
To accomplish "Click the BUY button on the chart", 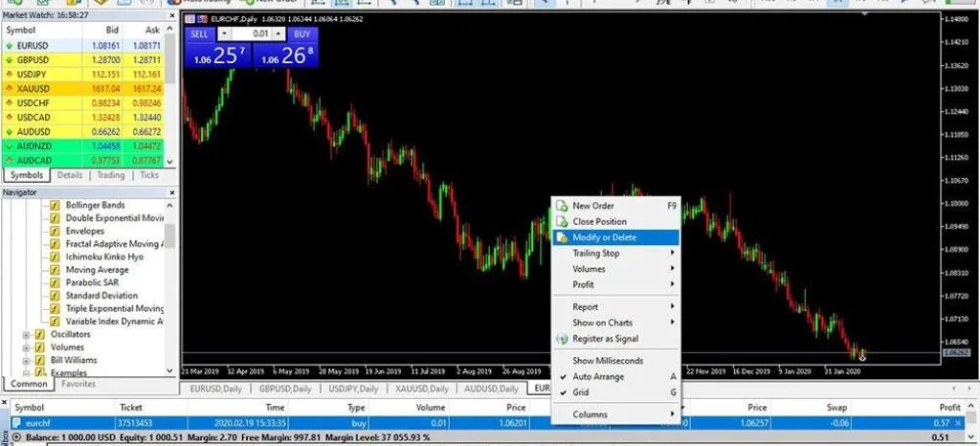I will [301, 33].
